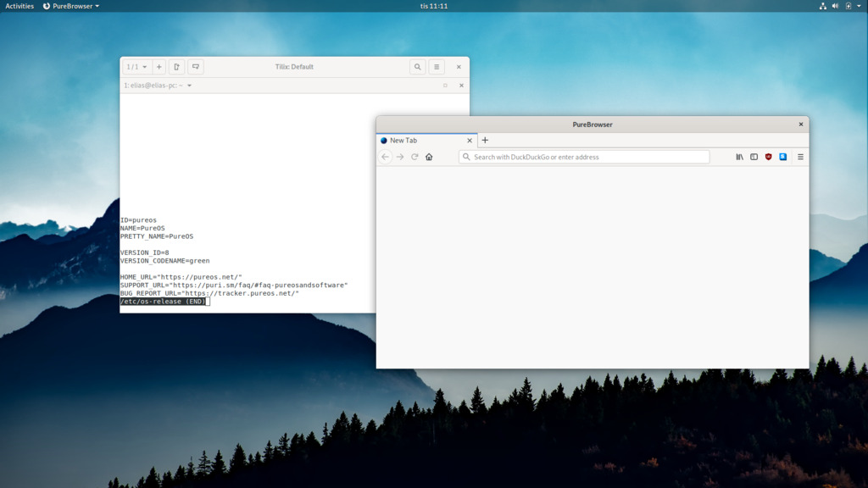
Task: Click Activities in the top left corner
Action: pyautogui.click(x=18, y=5)
